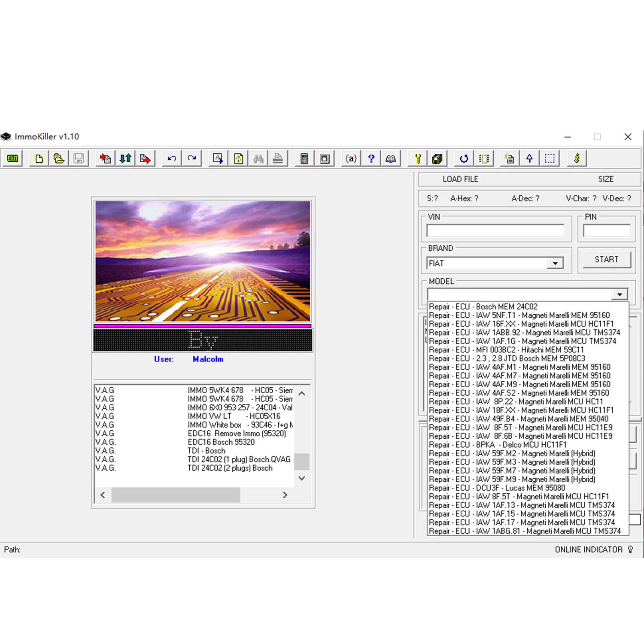Image resolution: width=644 pixels, height=644 pixels.
Task: Open help via the question mark icon
Action: point(371,158)
